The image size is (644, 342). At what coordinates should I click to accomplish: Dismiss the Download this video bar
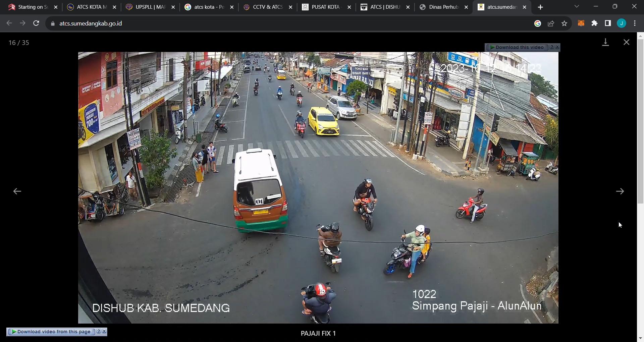(557, 47)
